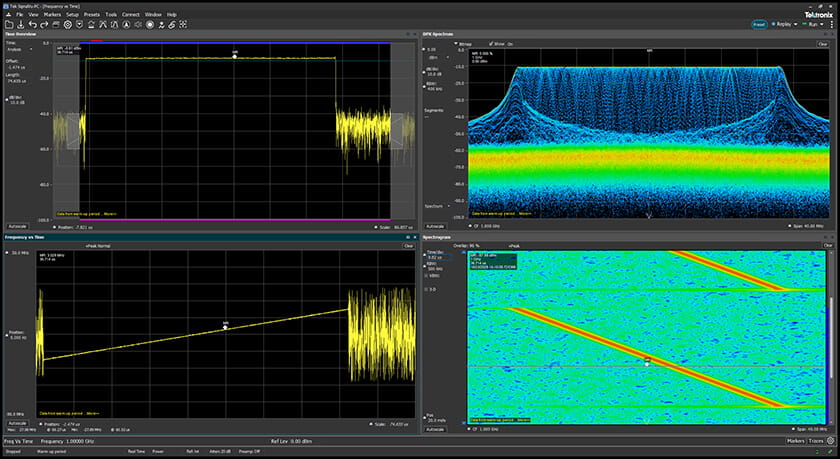840x459 pixels.
Task: Click the Open folder icon in toolbar
Action: click(x=9, y=25)
